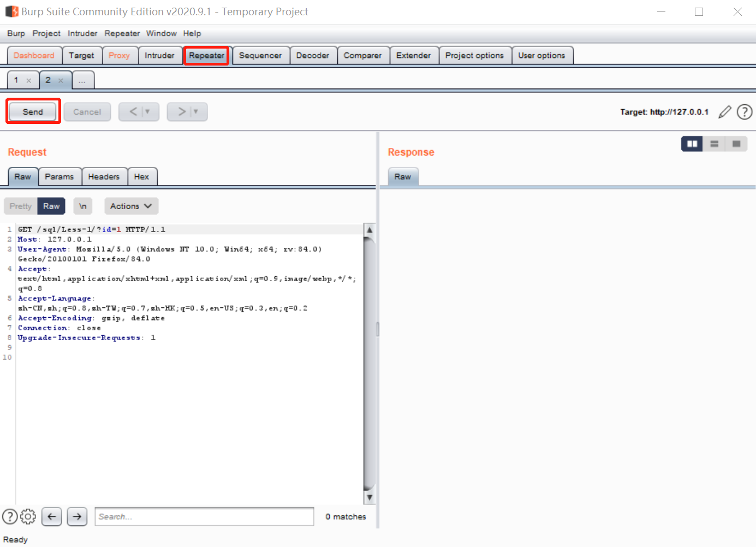Select top-bottom stacked layout view
Screen dimensions: 756x547
[x=714, y=144]
